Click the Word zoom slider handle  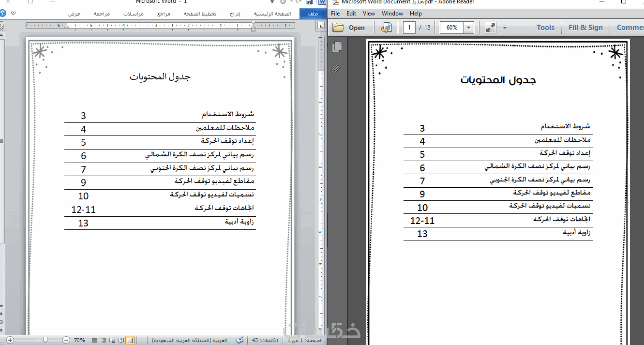click(x=45, y=340)
